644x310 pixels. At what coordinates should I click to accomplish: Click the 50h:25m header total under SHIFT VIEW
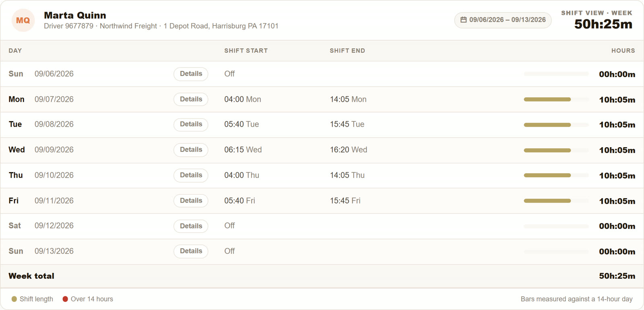603,25
